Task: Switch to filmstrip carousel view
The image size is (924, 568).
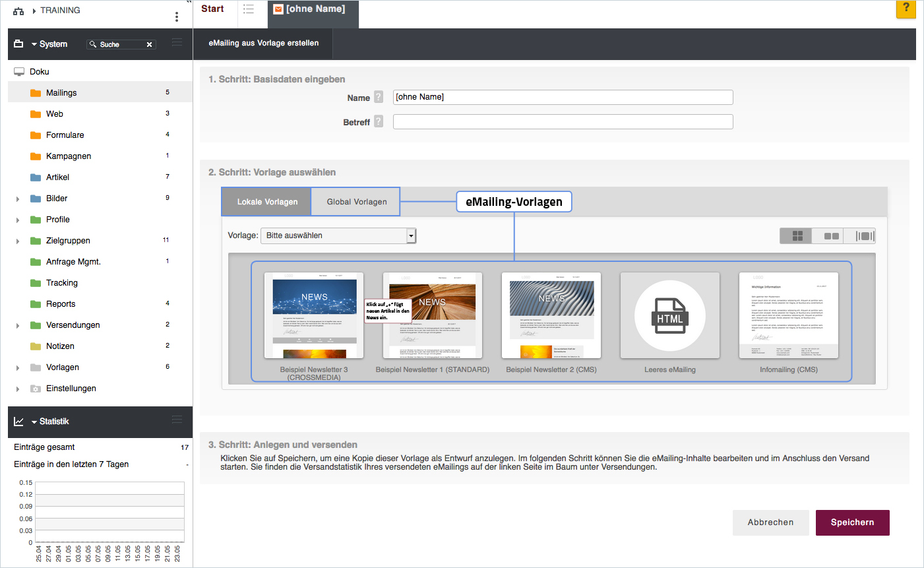Action: point(864,236)
